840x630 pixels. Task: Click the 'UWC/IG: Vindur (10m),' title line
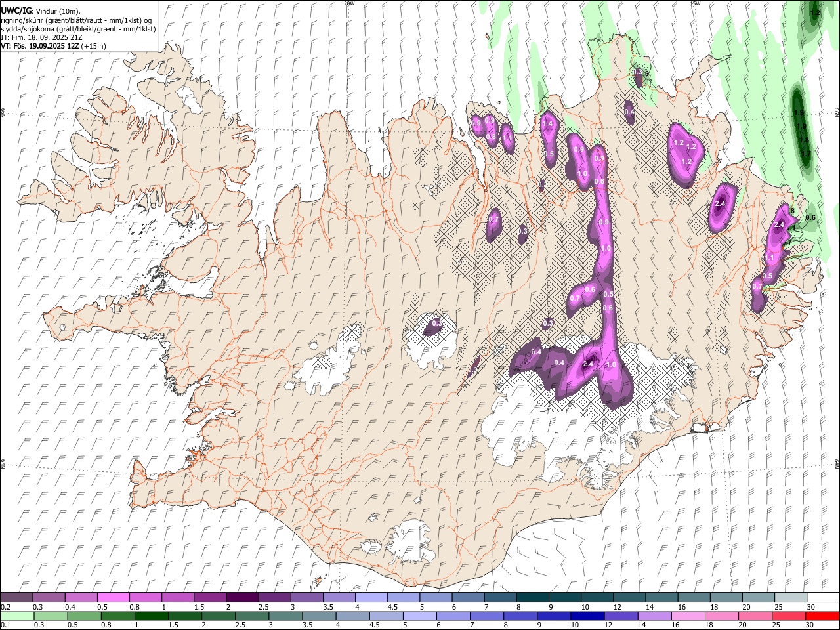[x=40, y=11]
